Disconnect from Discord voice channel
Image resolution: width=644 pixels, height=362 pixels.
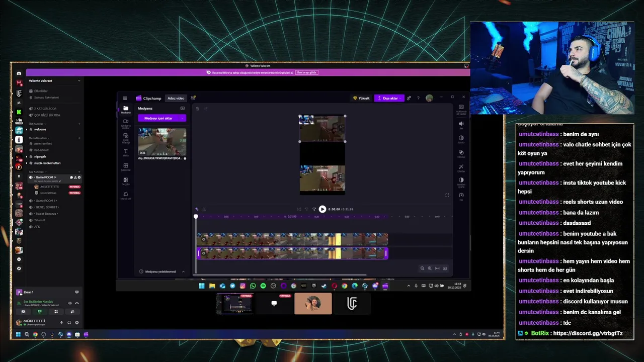pyautogui.click(x=77, y=303)
